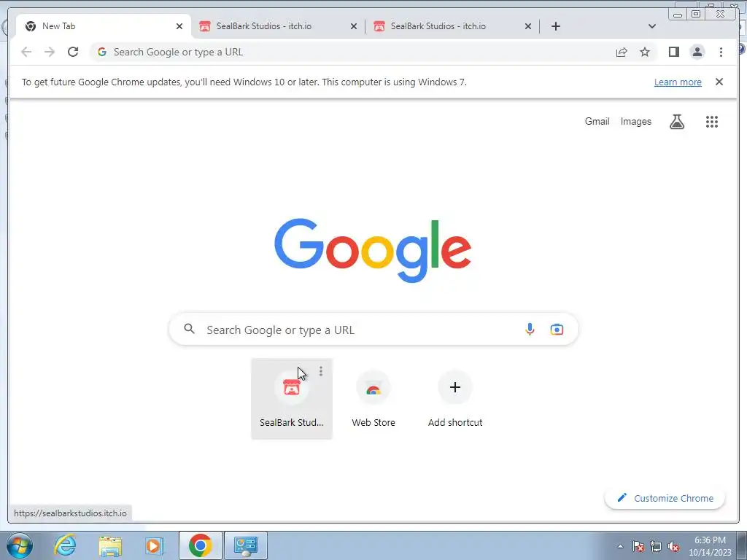
Task: Launch Internet Explorer from taskbar
Action: pyautogui.click(x=65, y=545)
